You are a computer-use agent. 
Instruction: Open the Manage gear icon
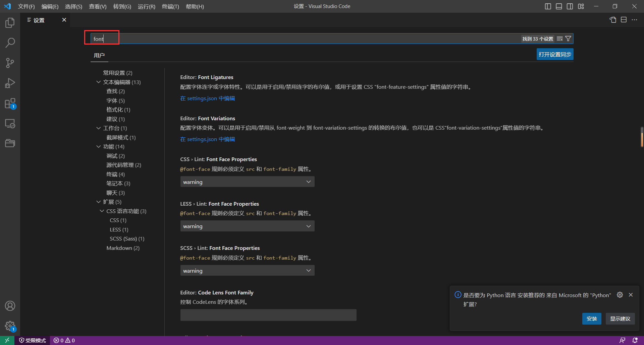[10, 326]
